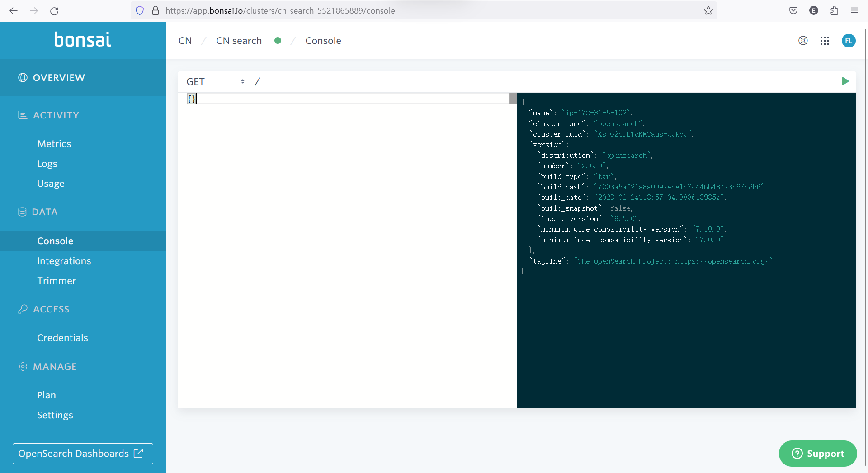Screen dimensions: 868x473
Task: Open the FL user avatar menu
Action: coord(849,41)
